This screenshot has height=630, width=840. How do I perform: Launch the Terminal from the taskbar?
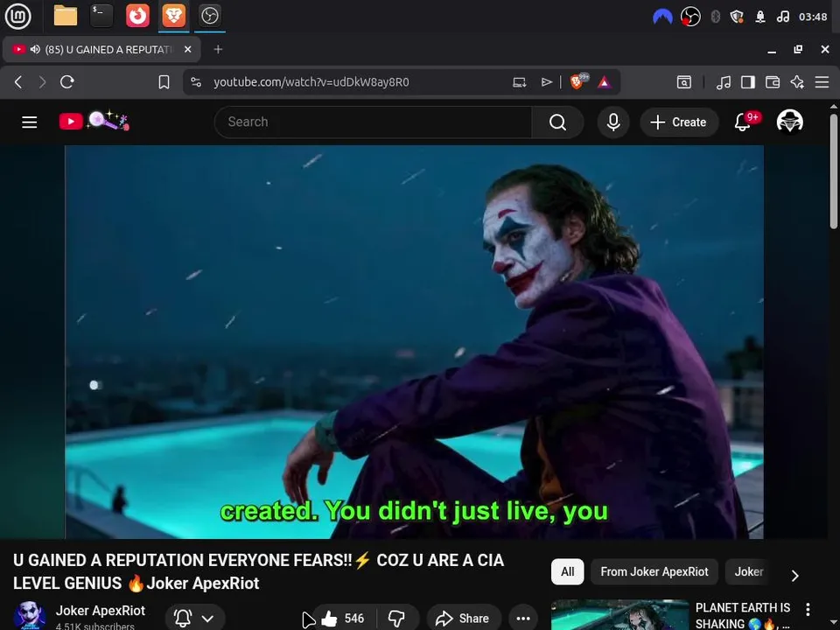(x=101, y=16)
